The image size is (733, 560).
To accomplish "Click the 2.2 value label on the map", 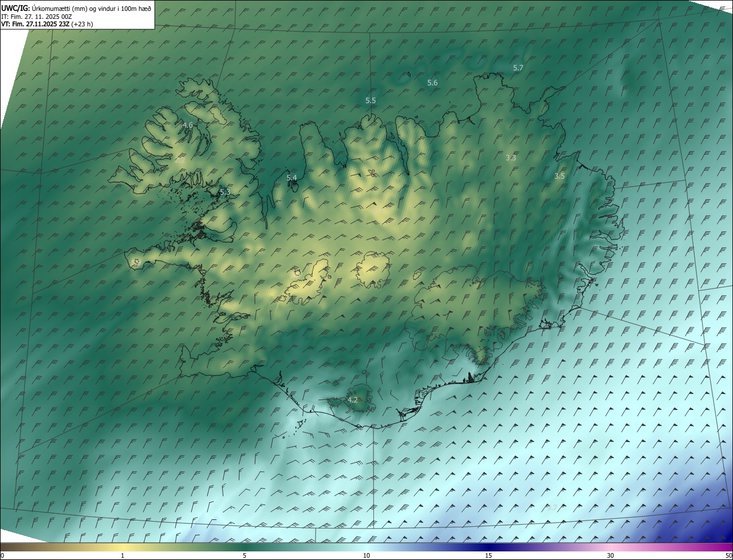I will pyautogui.click(x=180, y=160).
